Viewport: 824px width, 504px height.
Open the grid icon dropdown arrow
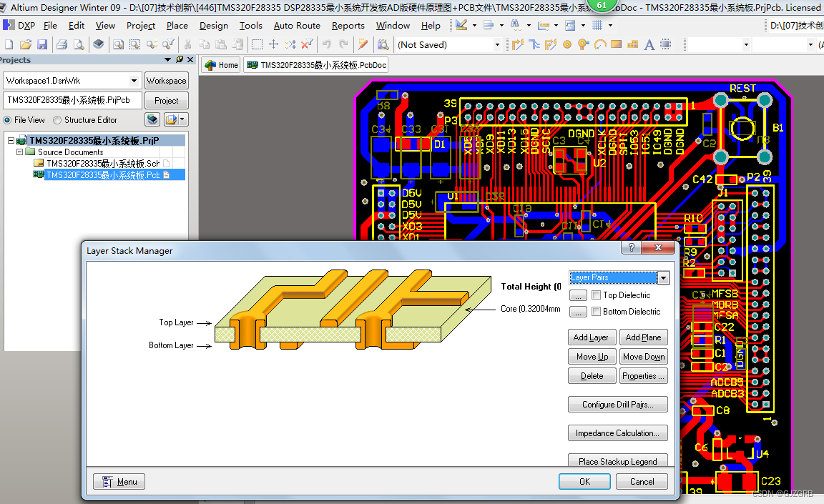click(610, 25)
